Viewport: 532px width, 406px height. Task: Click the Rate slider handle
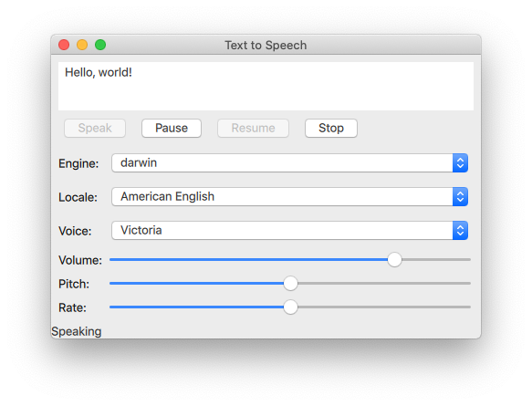tap(290, 307)
